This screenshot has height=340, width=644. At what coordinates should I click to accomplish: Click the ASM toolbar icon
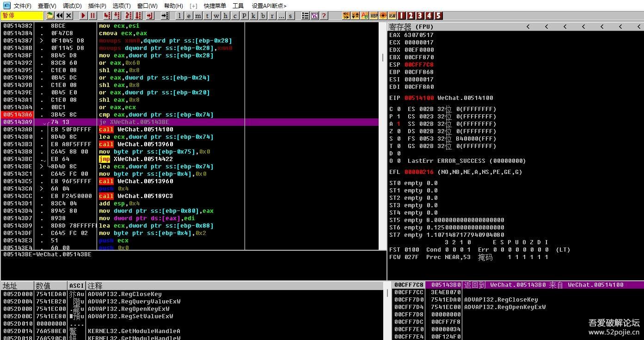392,16
